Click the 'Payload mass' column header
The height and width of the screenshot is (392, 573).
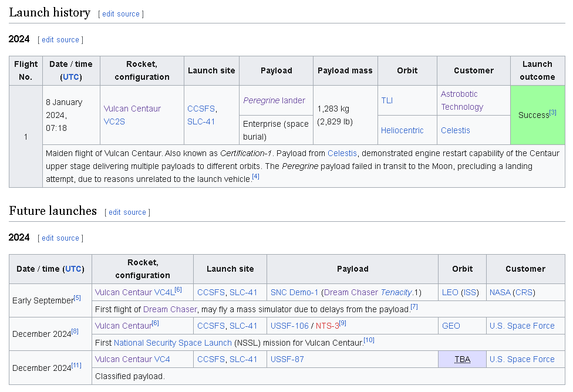click(x=345, y=70)
